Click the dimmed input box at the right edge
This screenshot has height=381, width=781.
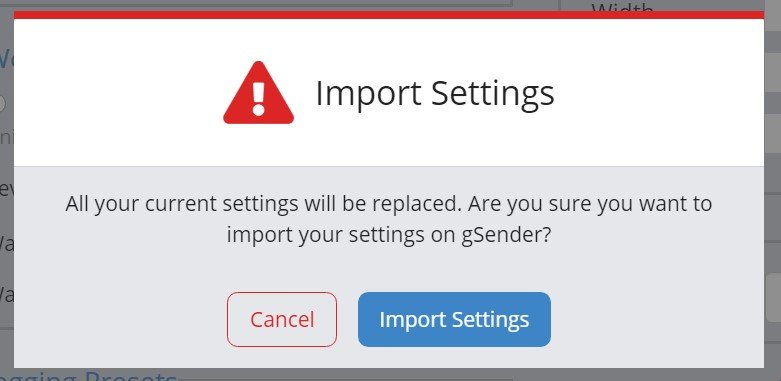tap(773, 297)
